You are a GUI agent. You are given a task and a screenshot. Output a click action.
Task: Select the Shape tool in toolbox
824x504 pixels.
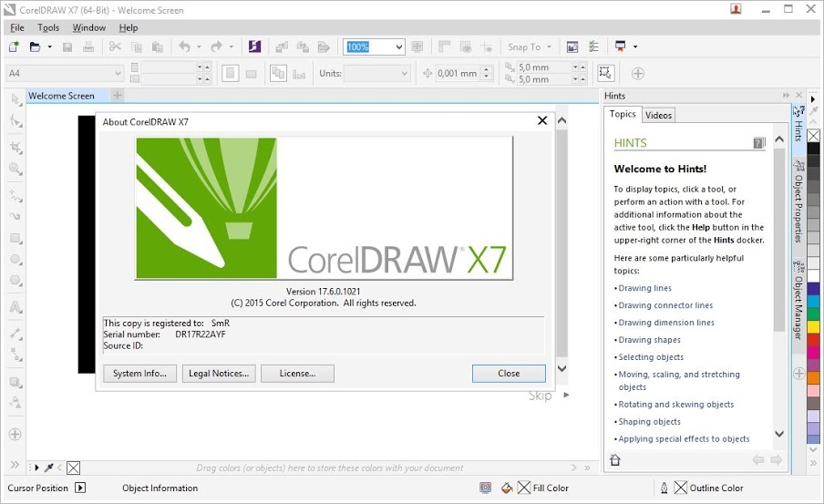pyautogui.click(x=15, y=121)
